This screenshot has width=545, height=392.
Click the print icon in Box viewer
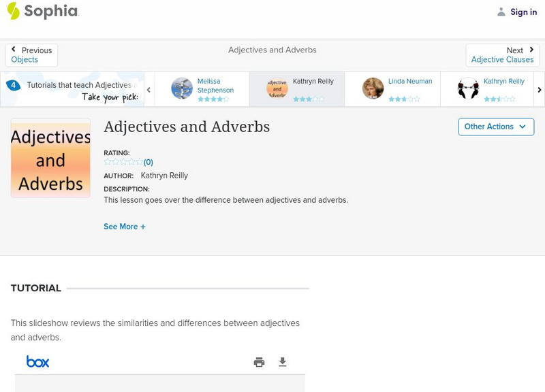click(259, 362)
